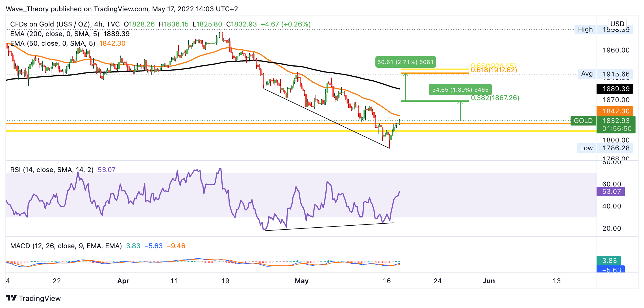Click the High price label
Screen dimensions: 644x308
(x=585, y=29)
